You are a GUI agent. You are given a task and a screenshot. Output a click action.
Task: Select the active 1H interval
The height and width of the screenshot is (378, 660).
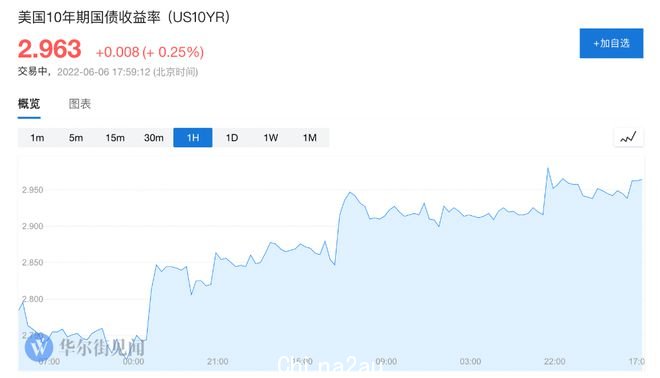coord(193,138)
